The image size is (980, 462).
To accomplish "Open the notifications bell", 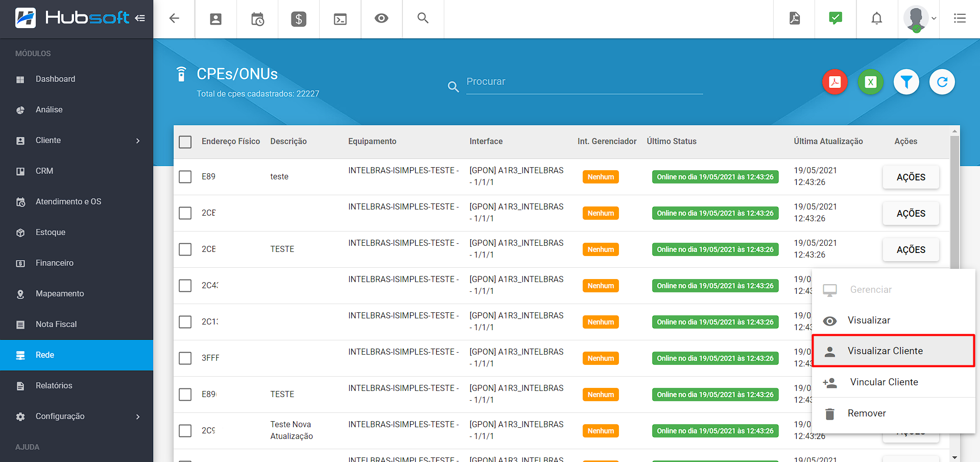I will coord(877,19).
